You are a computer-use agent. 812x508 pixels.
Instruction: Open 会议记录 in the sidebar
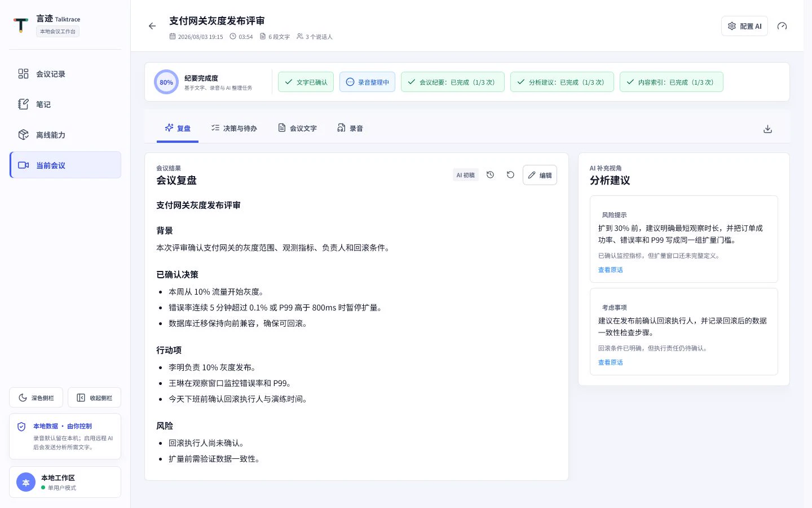point(65,74)
